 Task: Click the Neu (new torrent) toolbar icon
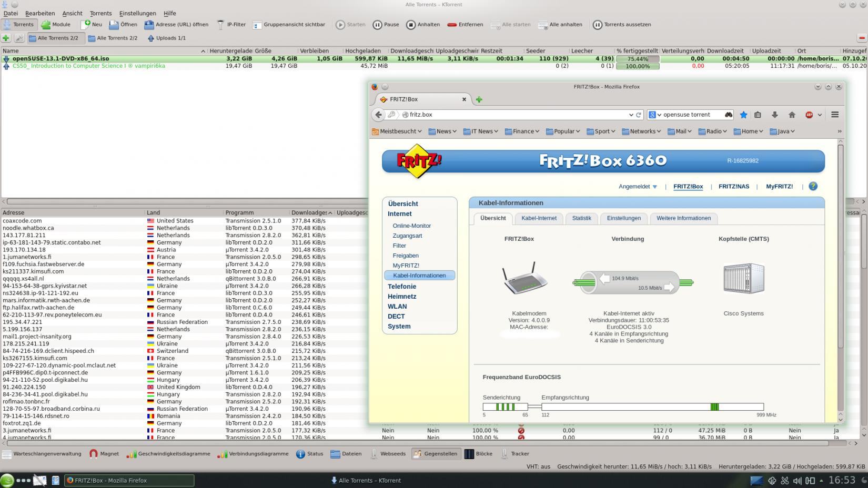[92, 24]
